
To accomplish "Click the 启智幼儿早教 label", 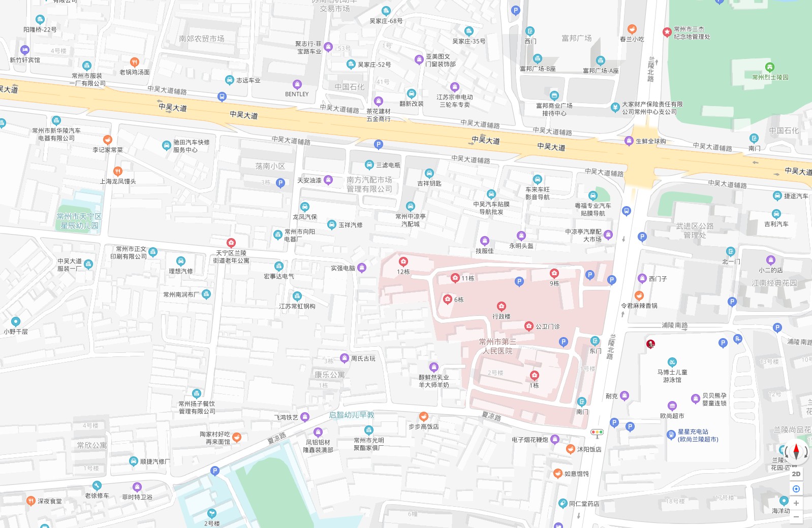I will pyautogui.click(x=352, y=415).
